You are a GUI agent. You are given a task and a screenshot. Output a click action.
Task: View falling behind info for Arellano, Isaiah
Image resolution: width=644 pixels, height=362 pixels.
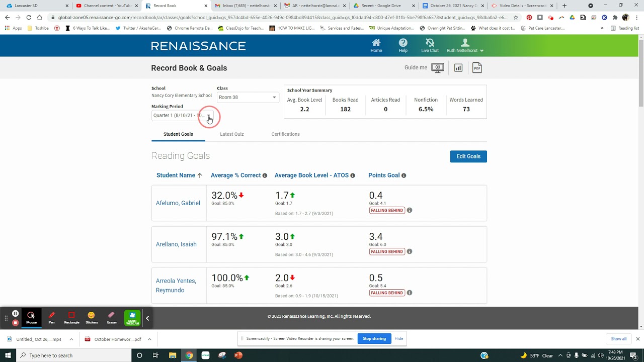pyautogui.click(x=410, y=251)
